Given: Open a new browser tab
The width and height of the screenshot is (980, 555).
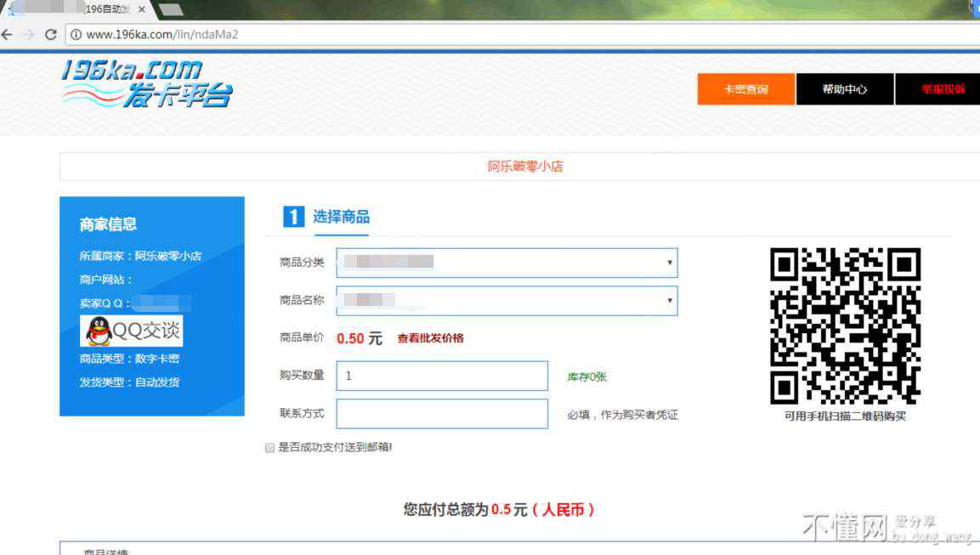Looking at the screenshot, I should pyautogui.click(x=171, y=9).
